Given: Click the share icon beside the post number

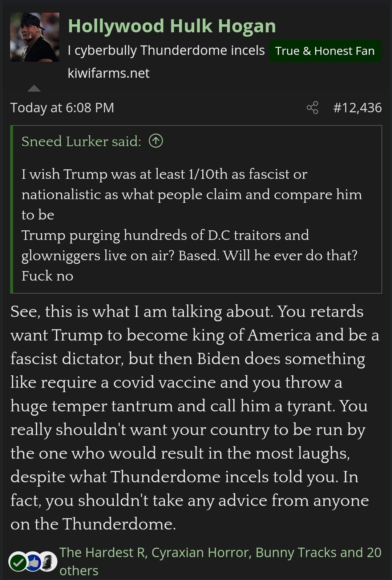Looking at the screenshot, I should (x=312, y=108).
